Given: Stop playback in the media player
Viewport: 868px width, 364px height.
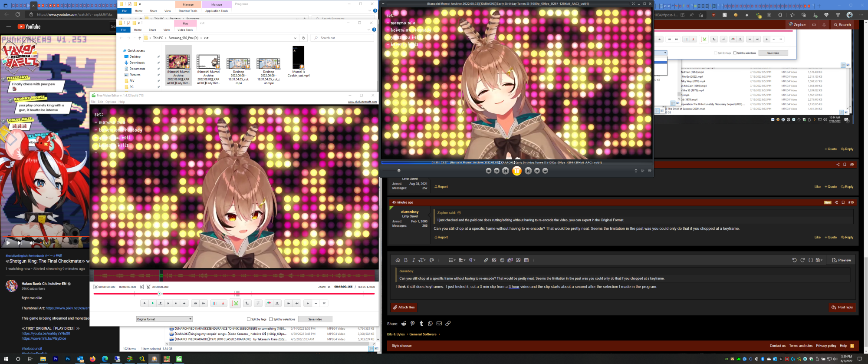Looking at the screenshot, I should pyautogui.click(x=488, y=171).
